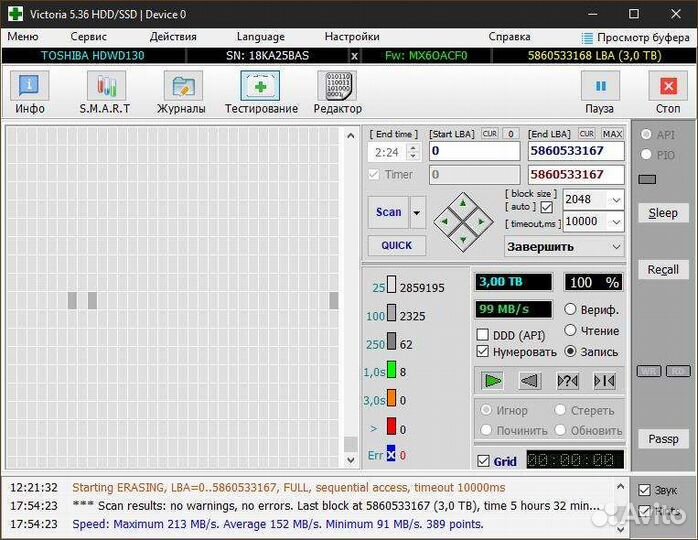This screenshot has width=698, height=540.
Task: Click the up arrow of the navigation diamond
Action: coord(463,203)
